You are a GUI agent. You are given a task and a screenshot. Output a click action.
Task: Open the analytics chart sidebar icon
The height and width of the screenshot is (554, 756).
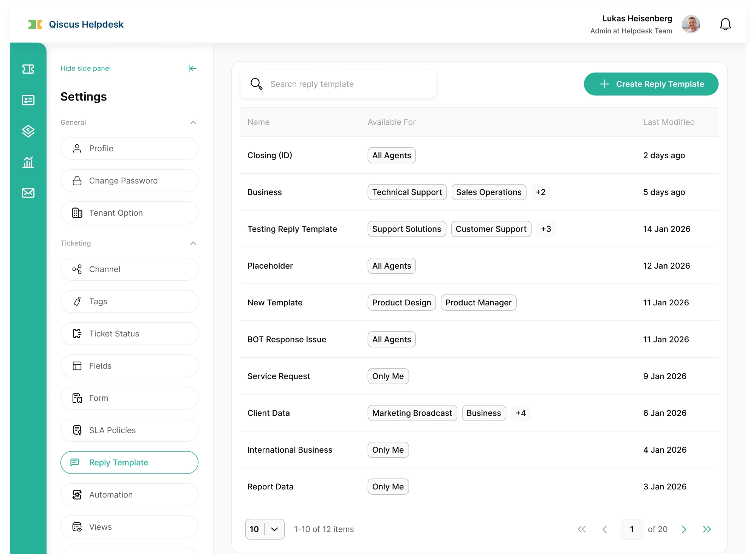click(x=28, y=162)
